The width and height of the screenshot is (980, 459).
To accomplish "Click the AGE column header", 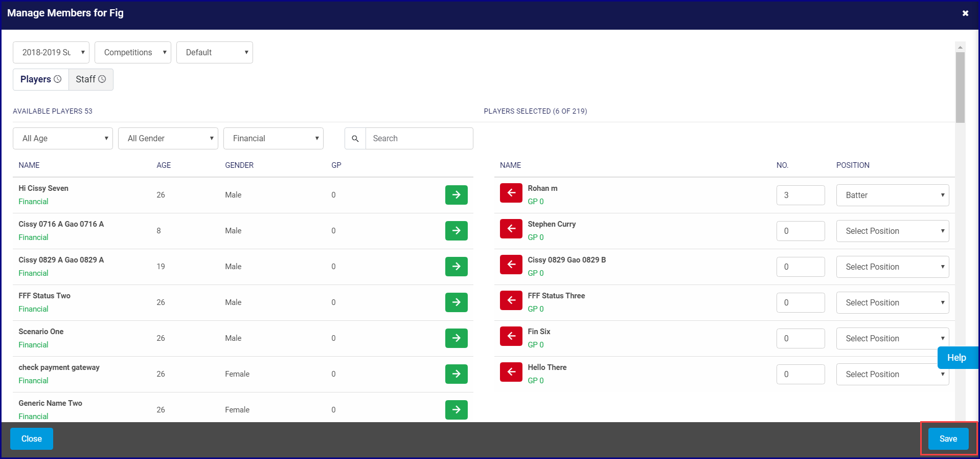I will pyautogui.click(x=164, y=165).
